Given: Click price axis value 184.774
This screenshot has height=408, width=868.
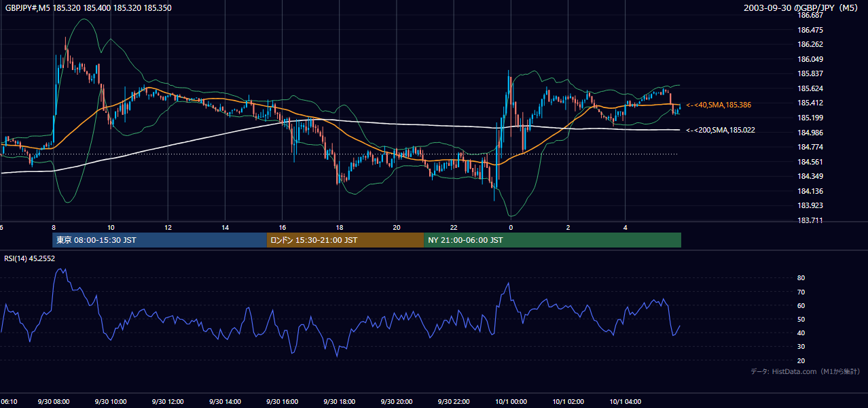Looking at the screenshot, I should 812,147.
